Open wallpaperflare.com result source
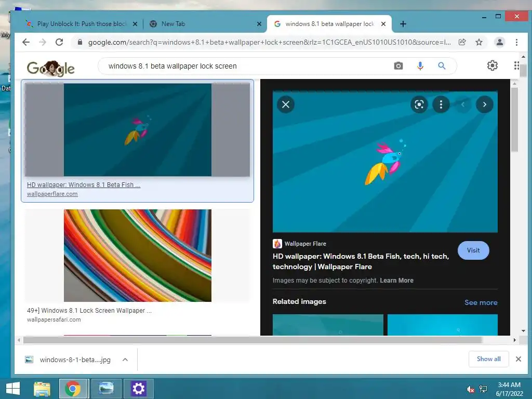532x399 pixels. tap(52, 194)
